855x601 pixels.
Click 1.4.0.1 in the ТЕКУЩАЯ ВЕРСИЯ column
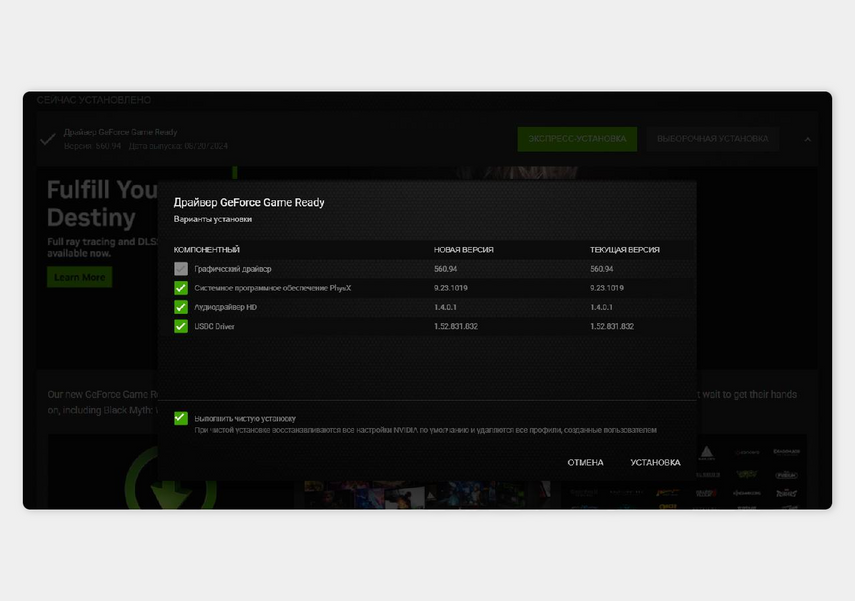point(601,307)
